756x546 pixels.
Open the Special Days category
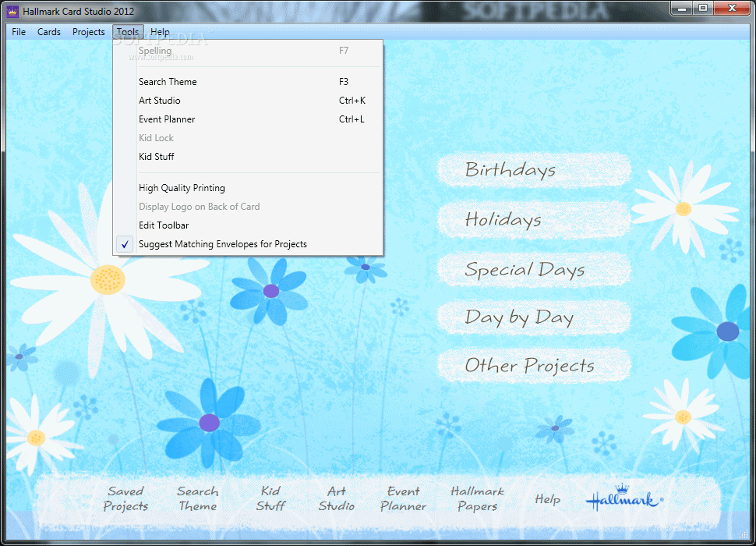534,269
